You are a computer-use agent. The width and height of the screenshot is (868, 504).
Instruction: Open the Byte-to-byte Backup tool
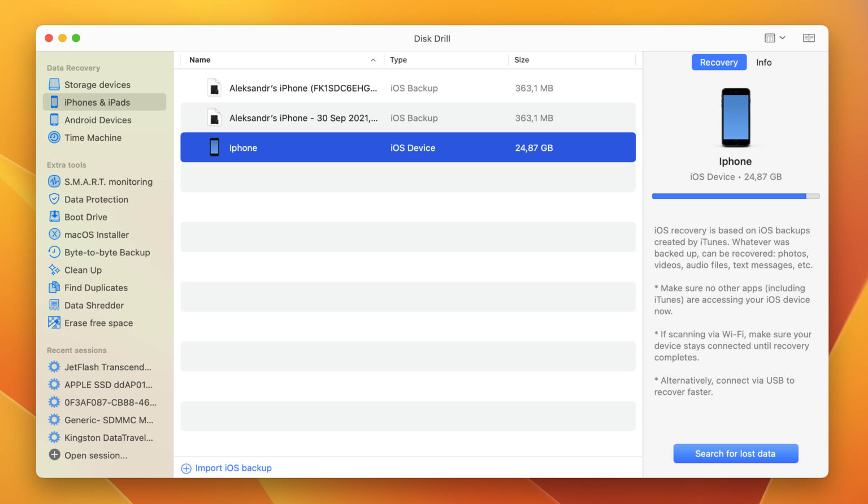(x=107, y=253)
